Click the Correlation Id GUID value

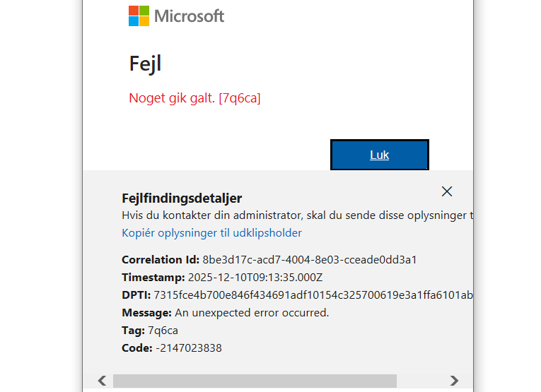[x=309, y=259]
